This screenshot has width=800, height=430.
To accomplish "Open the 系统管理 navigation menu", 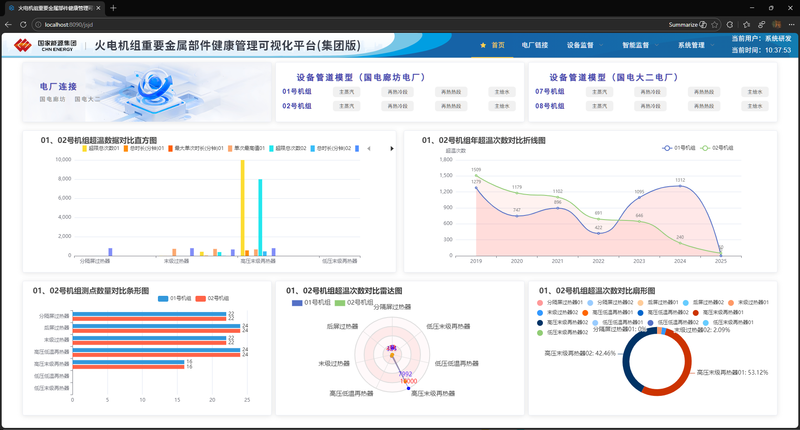I will (691, 45).
